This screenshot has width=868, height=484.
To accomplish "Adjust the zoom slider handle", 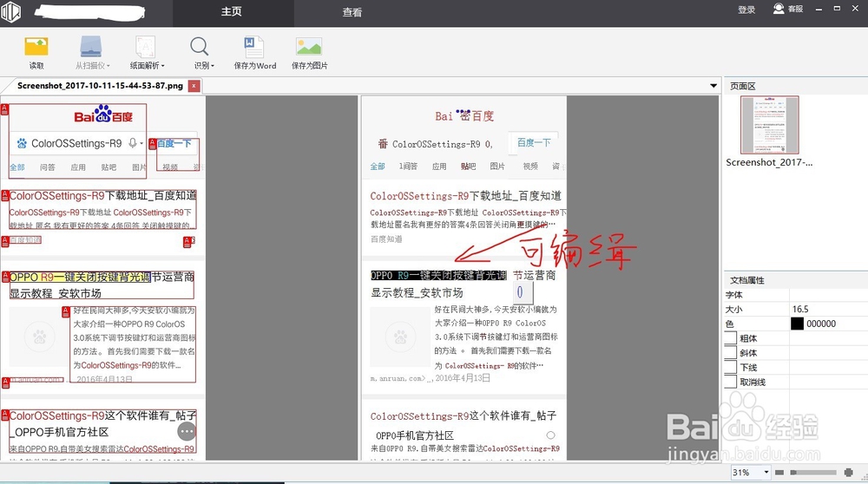I will (x=793, y=473).
